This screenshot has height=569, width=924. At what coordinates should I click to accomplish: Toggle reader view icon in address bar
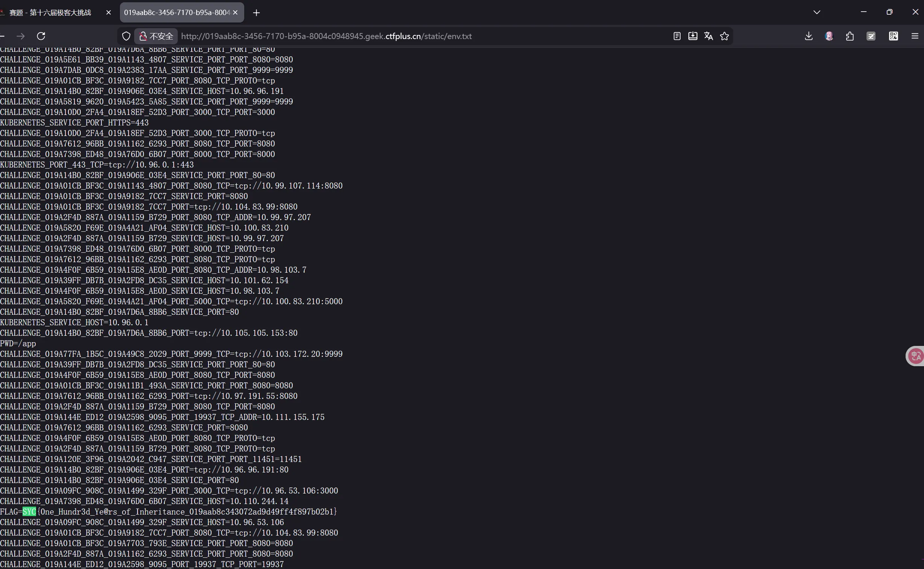click(677, 36)
